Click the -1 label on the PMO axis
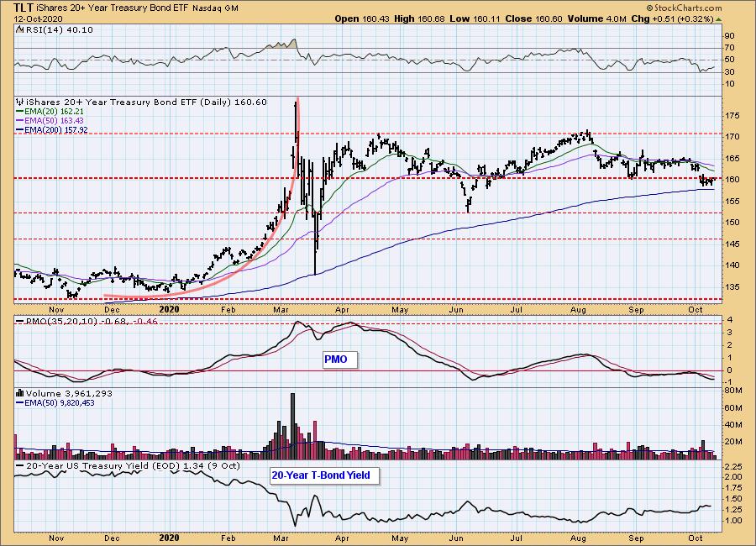Viewport: 756px width, 546px height. click(x=729, y=382)
